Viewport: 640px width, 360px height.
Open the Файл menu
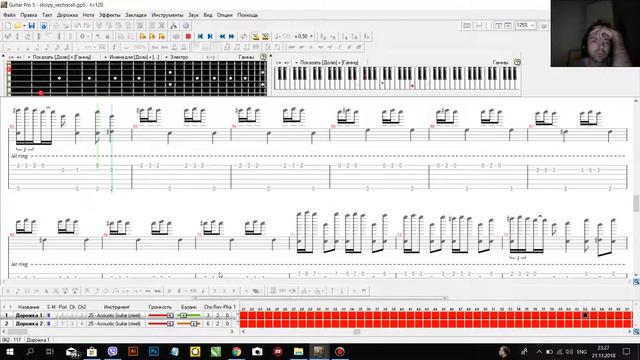pyautogui.click(x=9, y=15)
